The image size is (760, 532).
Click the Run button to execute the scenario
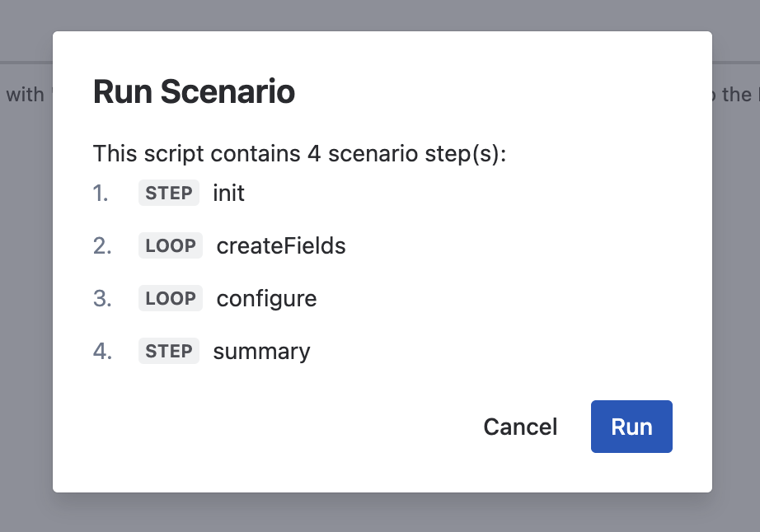click(631, 427)
